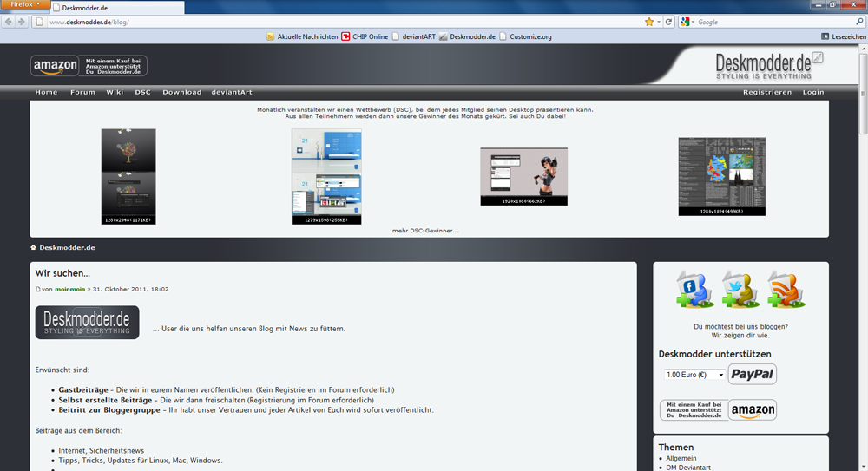Viewport: 868px width, 471px height.
Task: Open the deviantArt navigation item
Action: pyautogui.click(x=232, y=93)
